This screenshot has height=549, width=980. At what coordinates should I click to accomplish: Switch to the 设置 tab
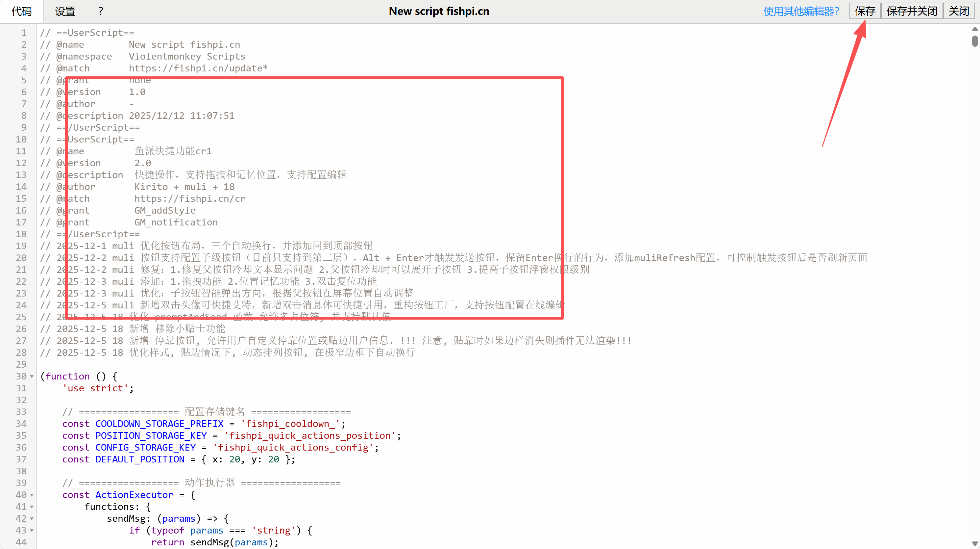(65, 12)
